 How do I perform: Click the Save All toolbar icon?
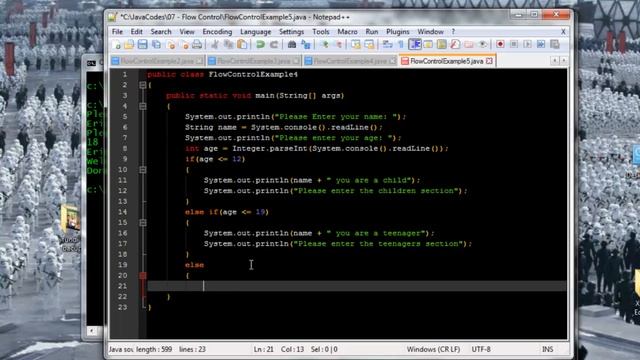(x=156, y=44)
